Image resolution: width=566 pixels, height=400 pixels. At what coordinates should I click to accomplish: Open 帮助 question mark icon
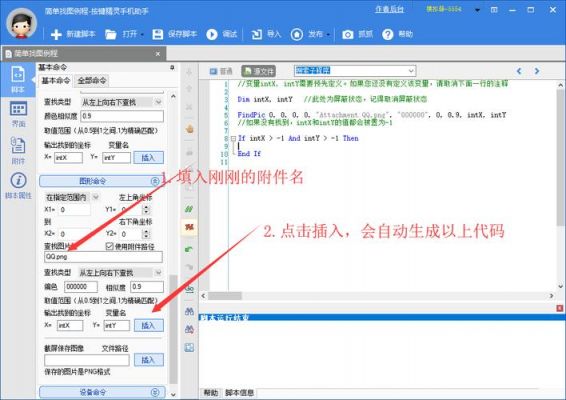pyautogui.click(x=388, y=34)
